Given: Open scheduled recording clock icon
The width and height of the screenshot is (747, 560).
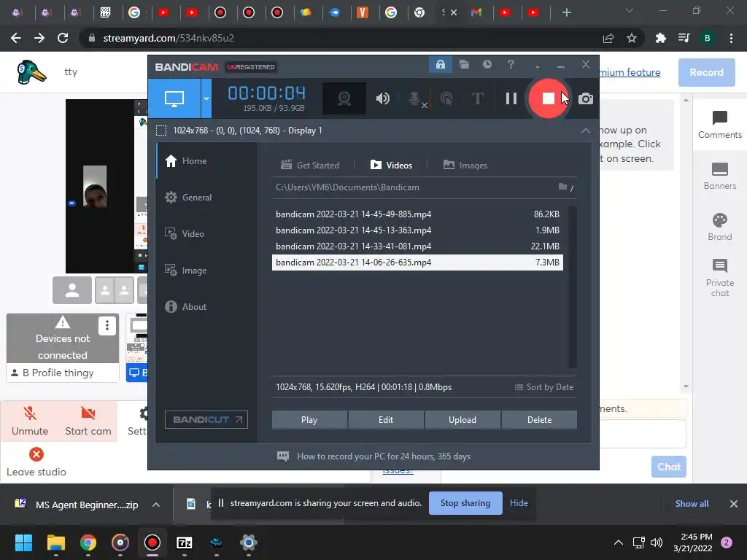Looking at the screenshot, I should point(487,64).
